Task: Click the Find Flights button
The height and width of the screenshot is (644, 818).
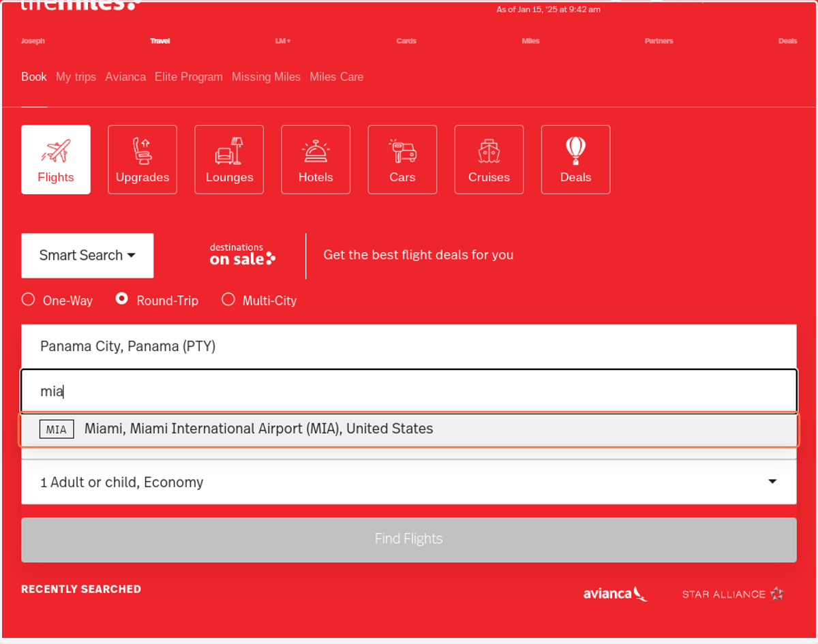Action: tap(409, 540)
